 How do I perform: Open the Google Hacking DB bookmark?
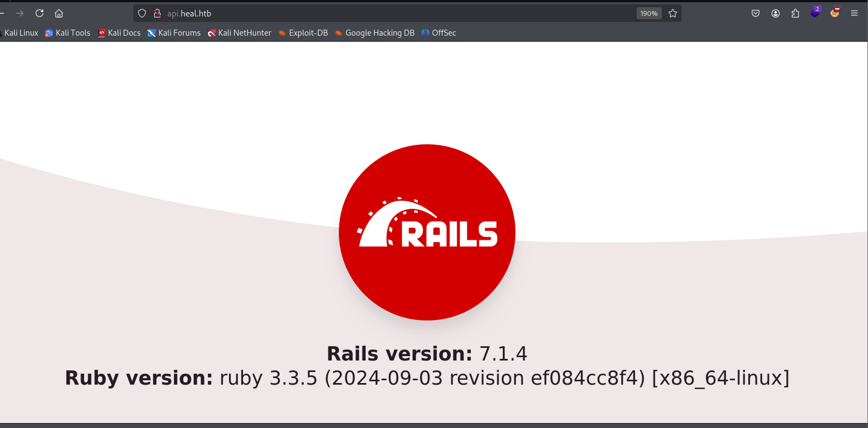click(375, 33)
